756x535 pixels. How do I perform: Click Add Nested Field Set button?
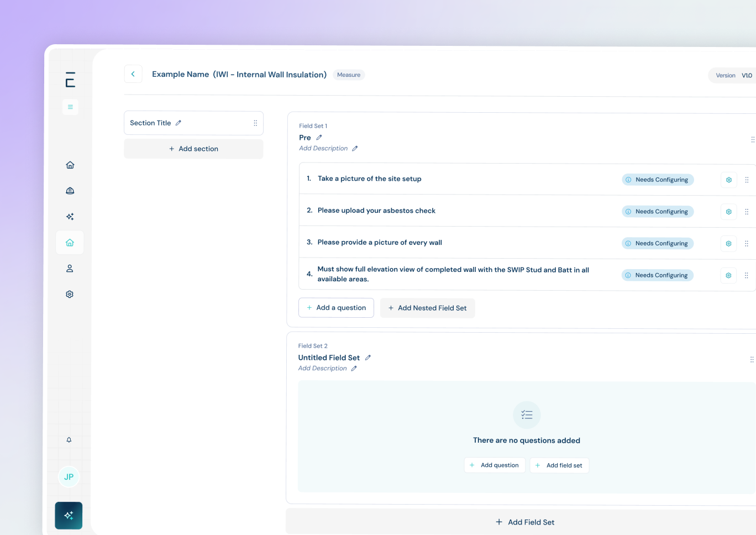(x=427, y=308)
